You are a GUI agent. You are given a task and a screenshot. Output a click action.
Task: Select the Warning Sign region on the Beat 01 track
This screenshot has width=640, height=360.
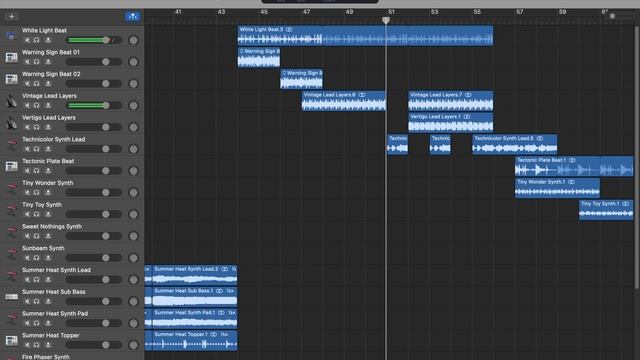(x=259, y=57)
